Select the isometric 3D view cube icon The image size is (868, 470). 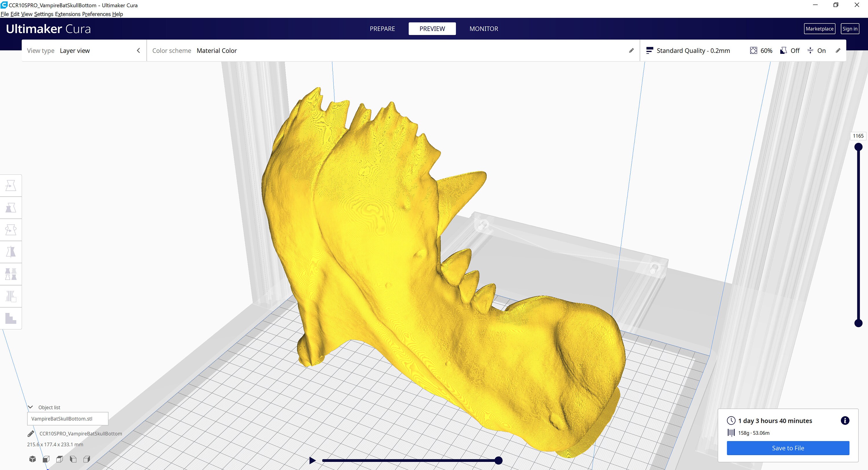pyautogui.click(x=32, y=459)
